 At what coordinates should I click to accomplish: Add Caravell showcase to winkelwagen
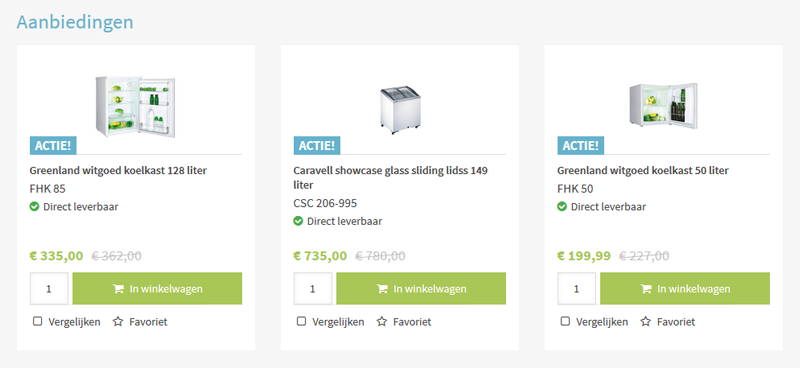tap(421, 288)
